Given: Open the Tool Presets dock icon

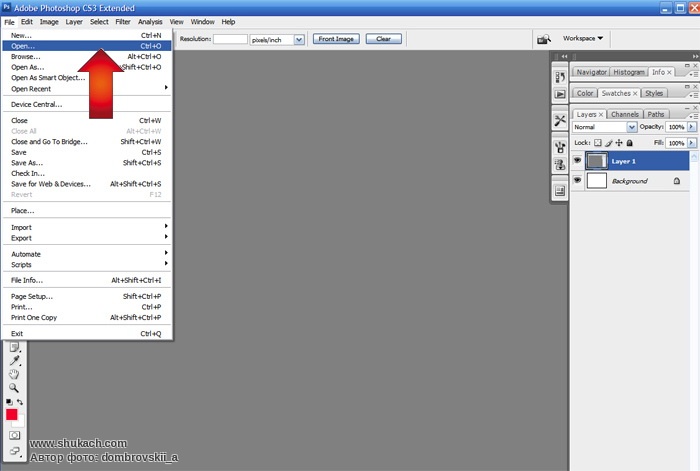Looking at the screenshot, I should [560, 121].
